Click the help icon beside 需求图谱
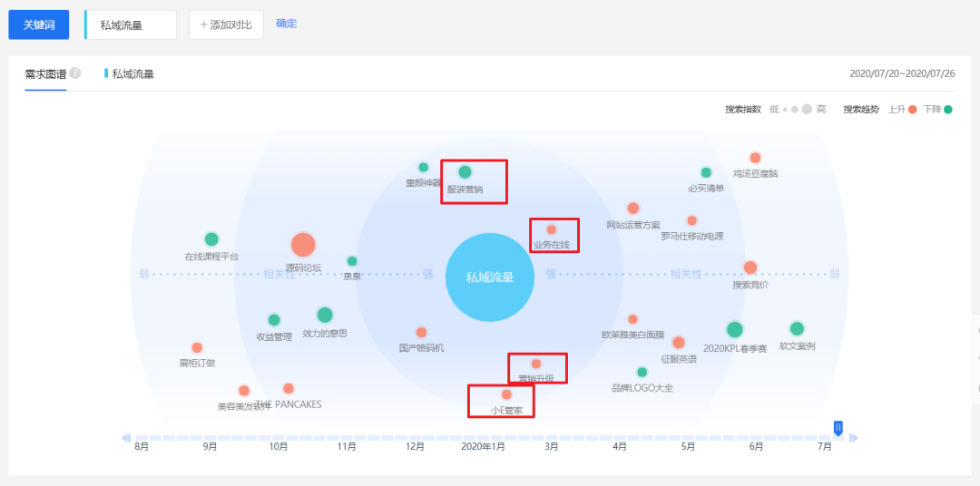This screenshot has width=980, height=486. pyautogui.click(x=75, y=73)
